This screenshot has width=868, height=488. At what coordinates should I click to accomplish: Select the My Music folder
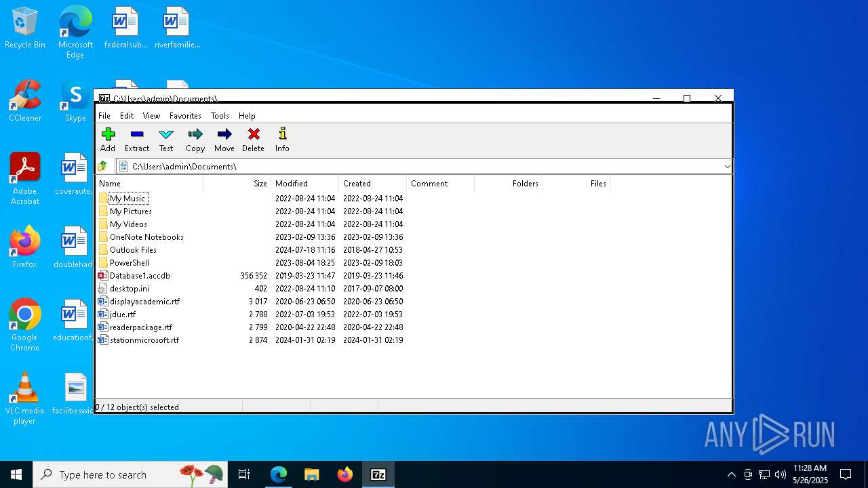[127, 199]
